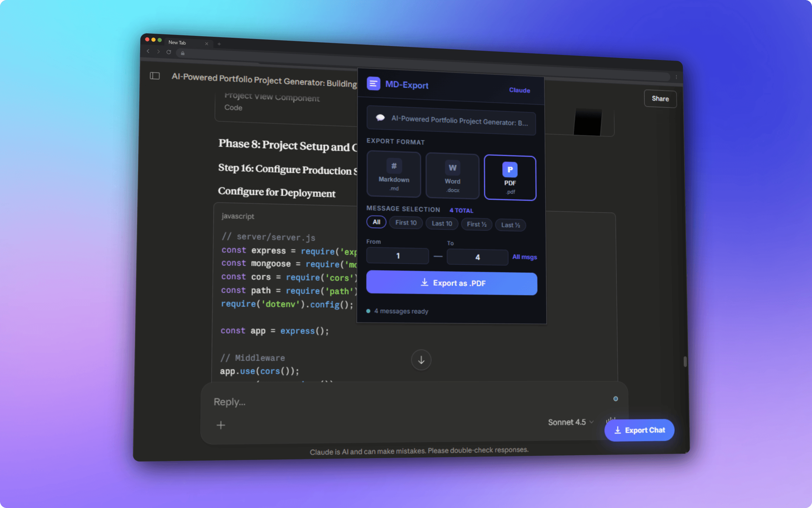Click the floating Export Chat button
The width and height of the screenshot is (812, 508).
coord(639,430)
